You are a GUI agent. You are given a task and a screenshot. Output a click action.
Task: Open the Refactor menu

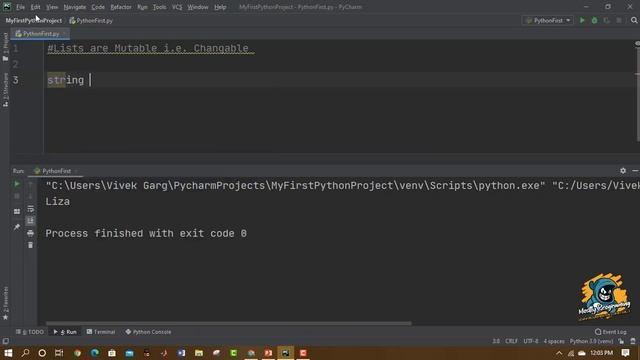[121, 7]
